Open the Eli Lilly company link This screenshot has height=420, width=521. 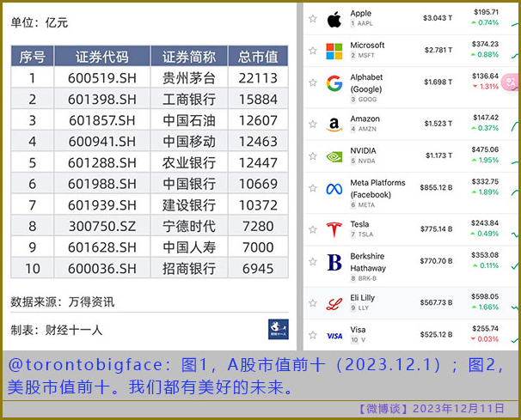pos(363,297)
